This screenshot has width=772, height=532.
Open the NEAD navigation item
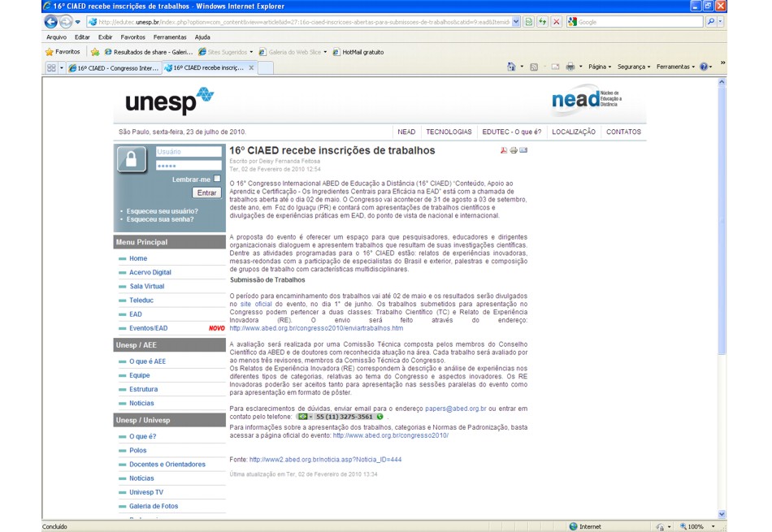(406, 132)
